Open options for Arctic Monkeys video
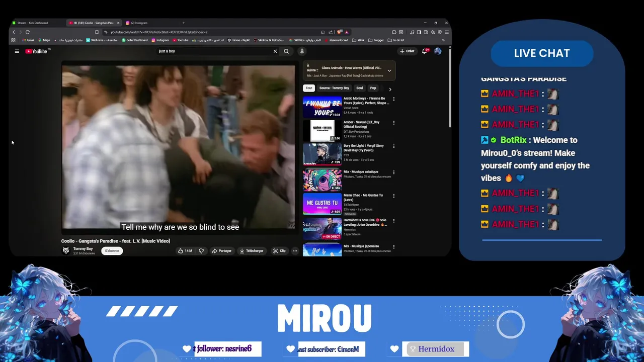This screenshot has width=644, height=362. click(393, 99)
